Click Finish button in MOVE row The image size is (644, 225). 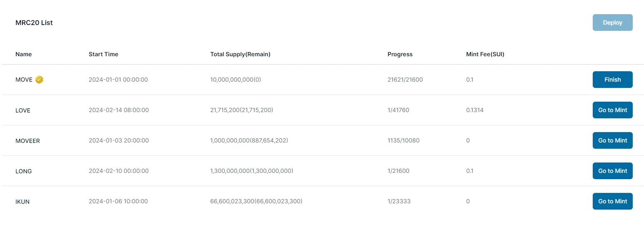612,80
